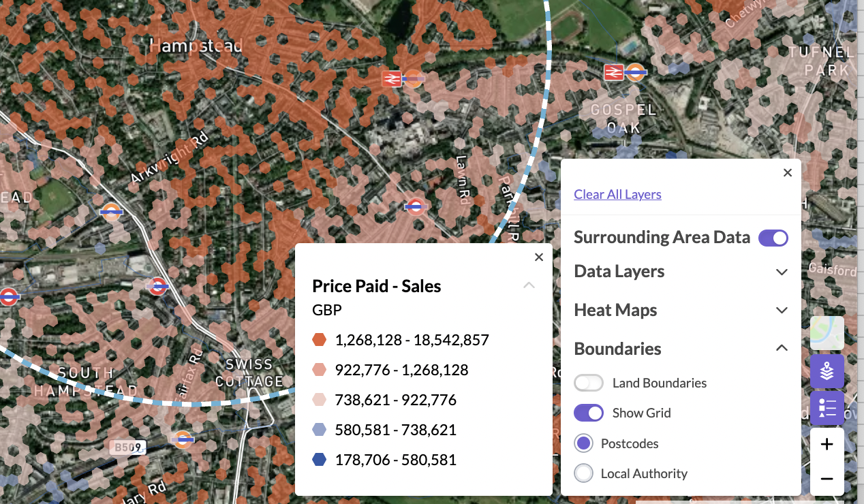Zoom out with the minus button
The image size is (864, 504).
pyautogui.click(x=827, y=479)
